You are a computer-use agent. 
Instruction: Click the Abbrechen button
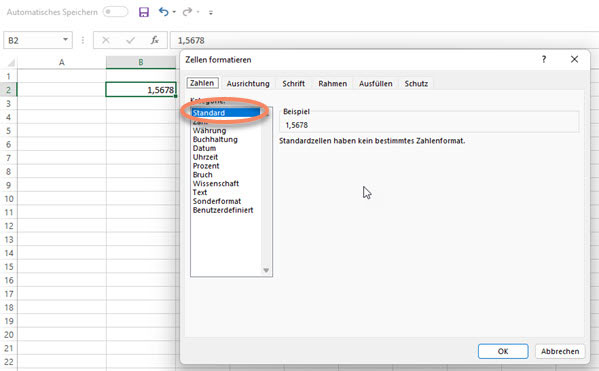(x=560, y=351)
